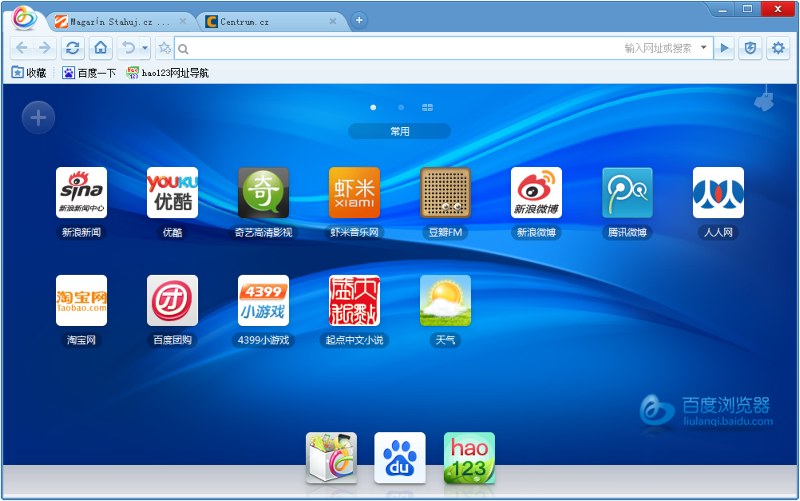
Task: Go forward using the right arrow
Action: pyautogui.click(x=45, y=48)
